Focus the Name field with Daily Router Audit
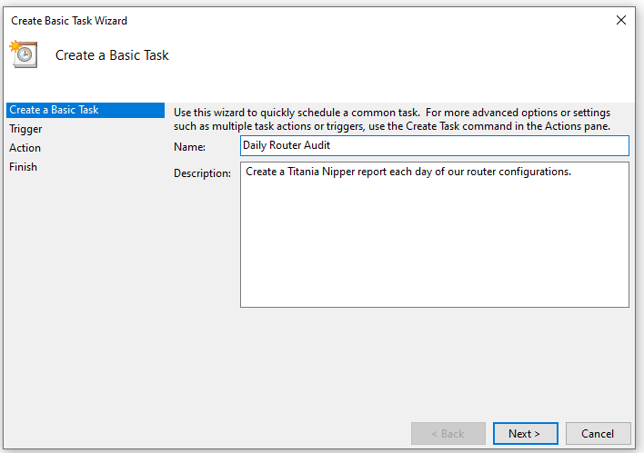 pos(434,146)
